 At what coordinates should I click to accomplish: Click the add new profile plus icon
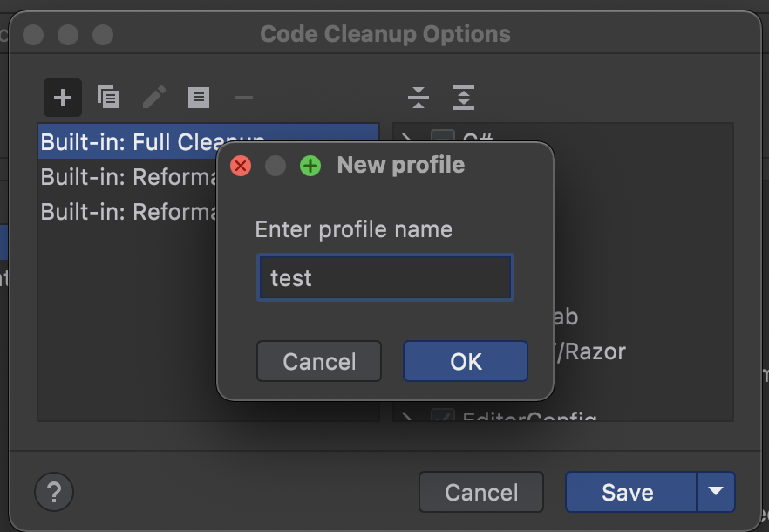point(63,97)
